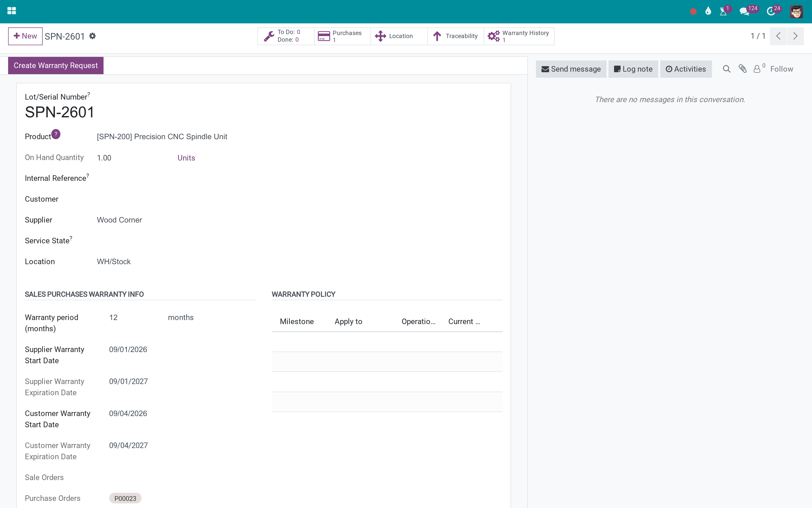Open the user avatar menu
The height and width of the screenshot is (508, 812).
796,12
